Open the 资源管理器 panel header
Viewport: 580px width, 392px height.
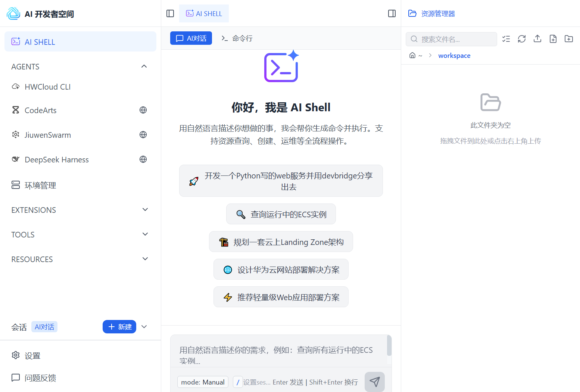pos(431,13)
